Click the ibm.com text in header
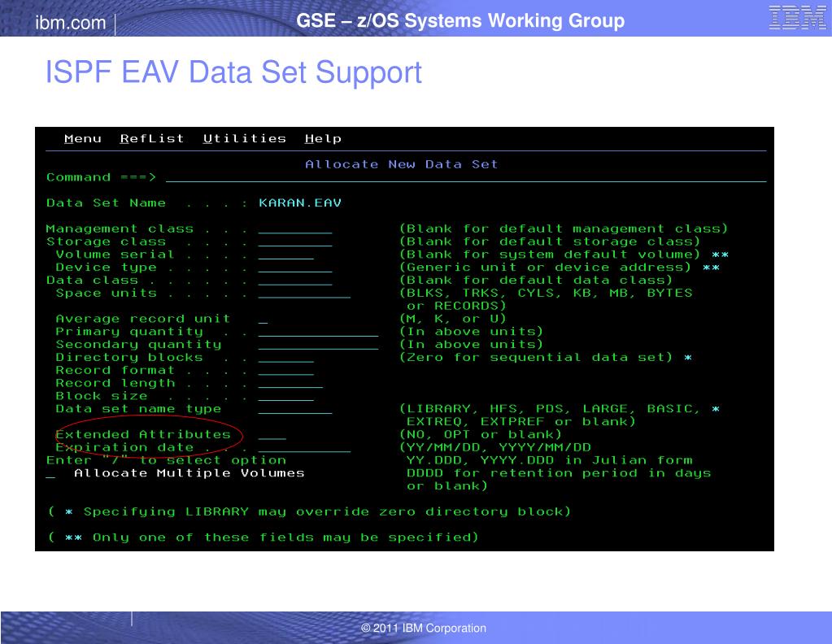This screenshot has width=832, height=644. pos(71,23)
